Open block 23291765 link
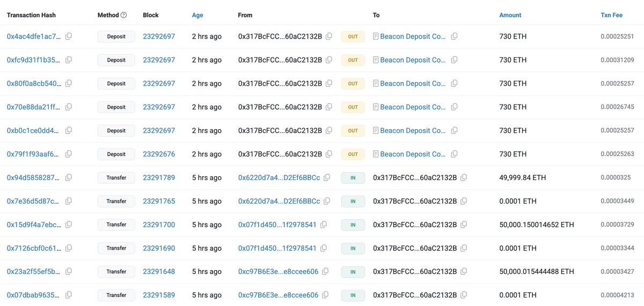This screenshot has width=644, height=306. pos(159,201)
